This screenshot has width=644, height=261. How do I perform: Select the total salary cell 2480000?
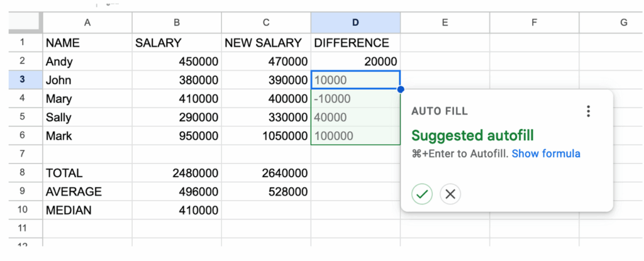pos(177,173)
